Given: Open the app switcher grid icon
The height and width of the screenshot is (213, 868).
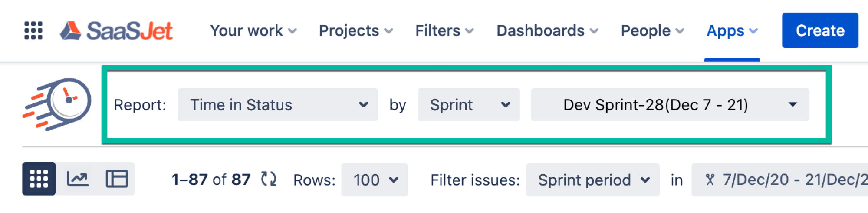Looking at the screenshot, I should [33, 30].
